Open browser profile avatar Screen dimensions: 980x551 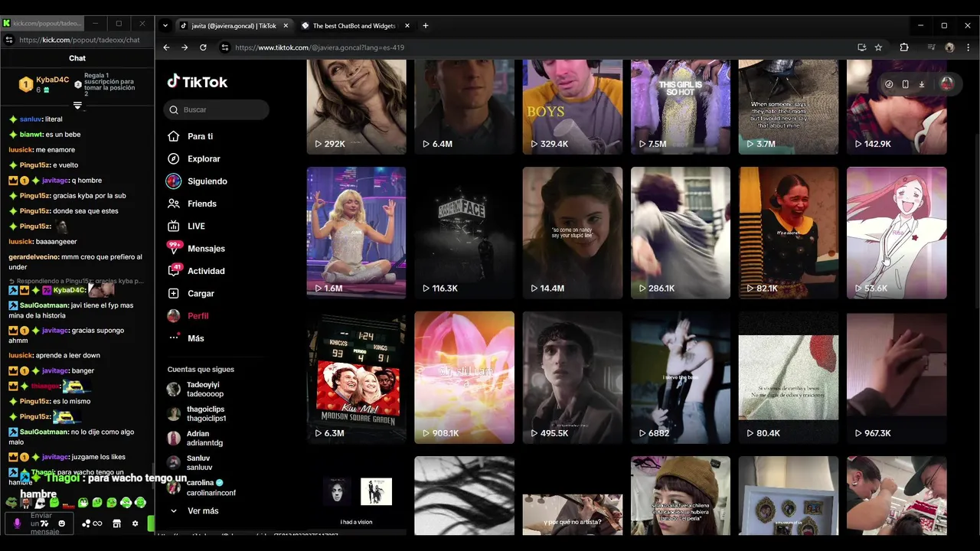pos(949,47)
